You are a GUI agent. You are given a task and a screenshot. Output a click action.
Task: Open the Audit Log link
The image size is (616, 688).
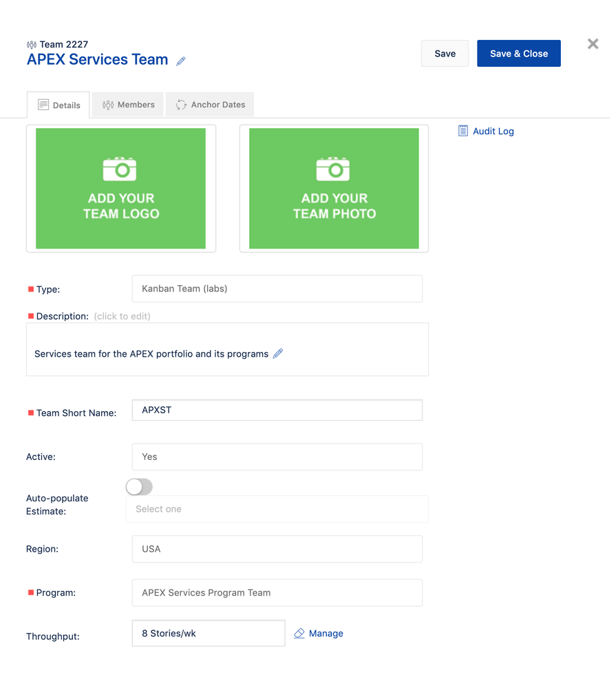(493, 131)
